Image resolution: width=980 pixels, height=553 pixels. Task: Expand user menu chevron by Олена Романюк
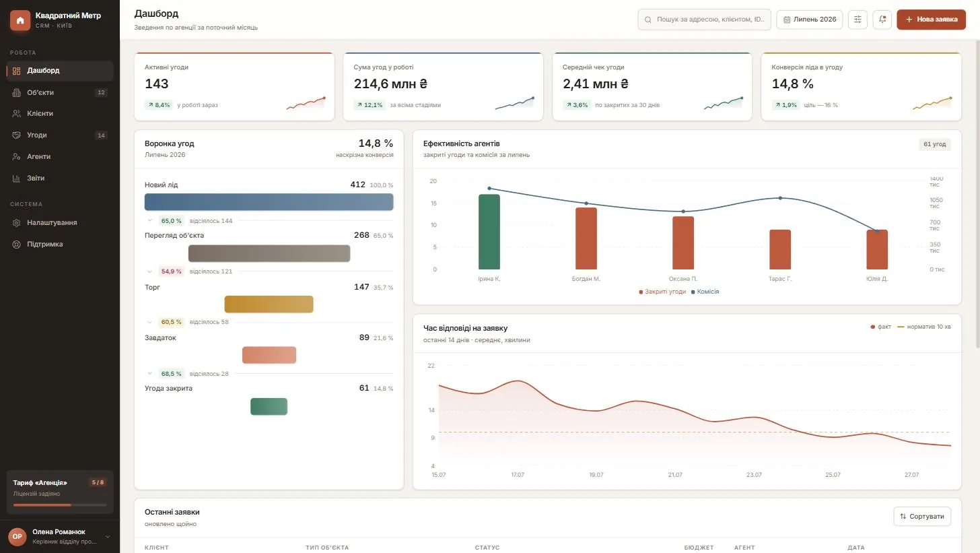[x=108, y=537]
